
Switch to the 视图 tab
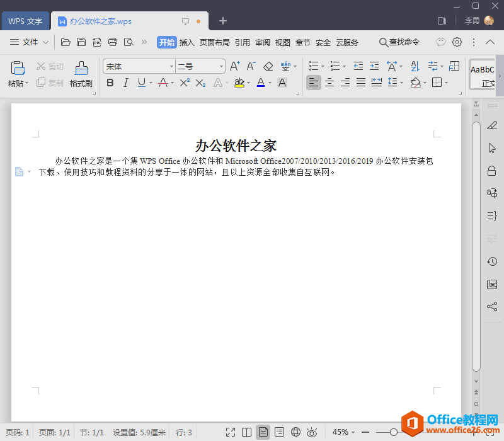(282, 42)
